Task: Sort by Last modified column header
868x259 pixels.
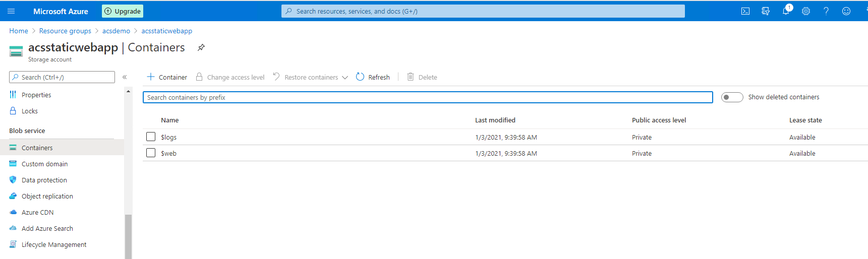Action: click(x=495, y=120)
